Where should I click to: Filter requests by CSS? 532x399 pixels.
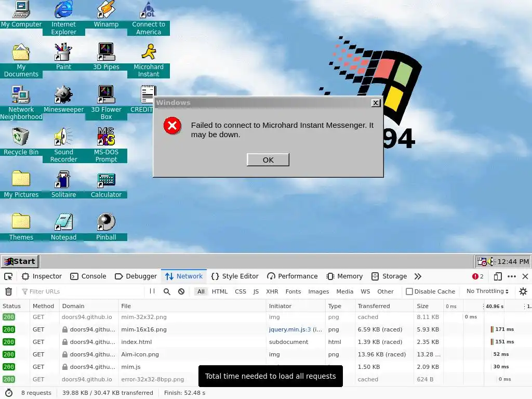click(241, 291)
